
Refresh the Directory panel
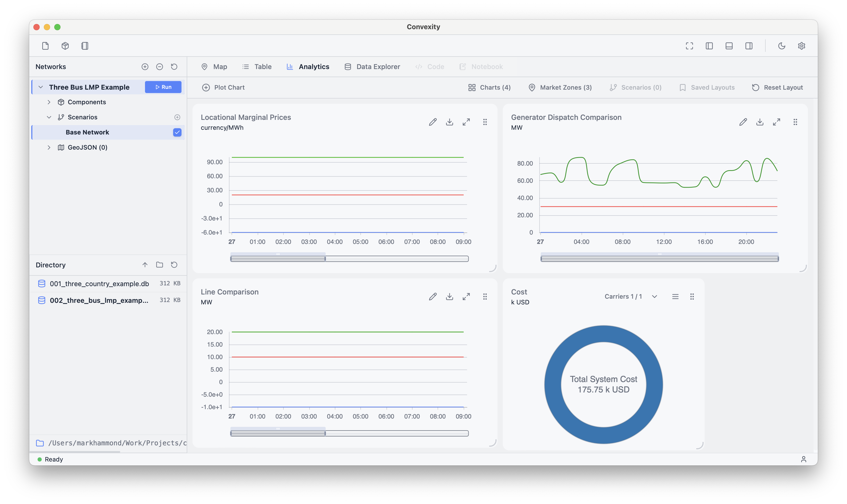(x=174, y=265)
